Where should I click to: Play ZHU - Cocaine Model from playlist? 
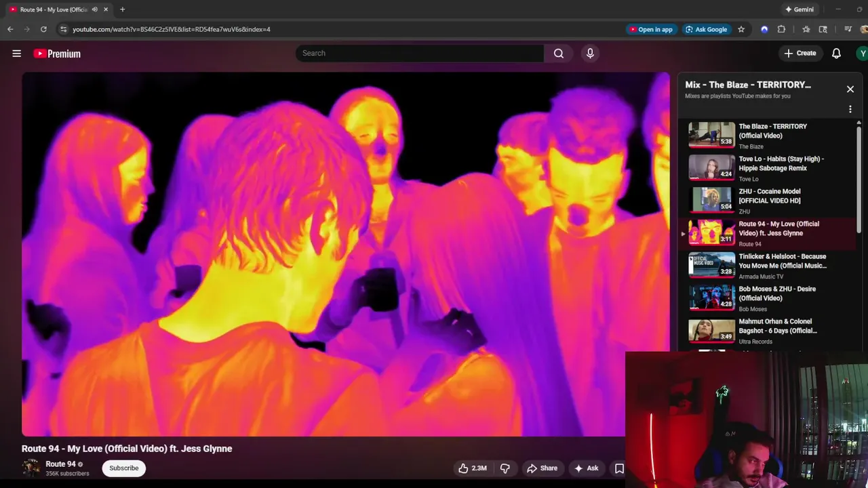click(766, 201)
